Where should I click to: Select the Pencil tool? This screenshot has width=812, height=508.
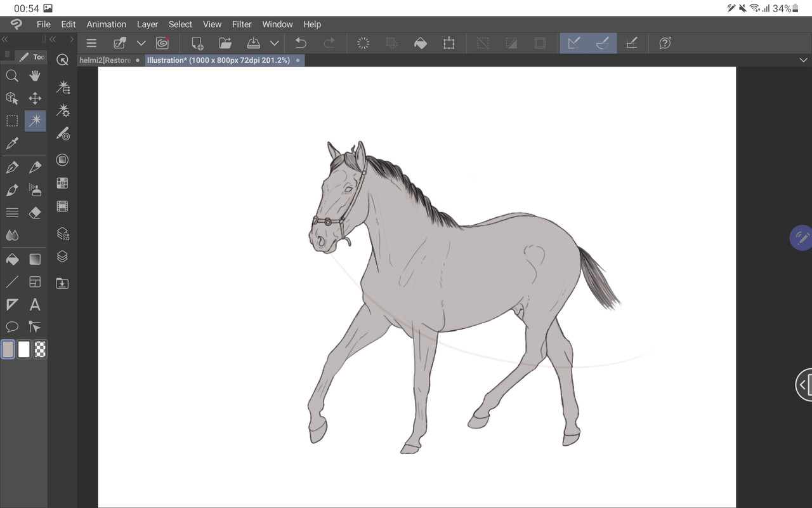click(x=35, y=168)
